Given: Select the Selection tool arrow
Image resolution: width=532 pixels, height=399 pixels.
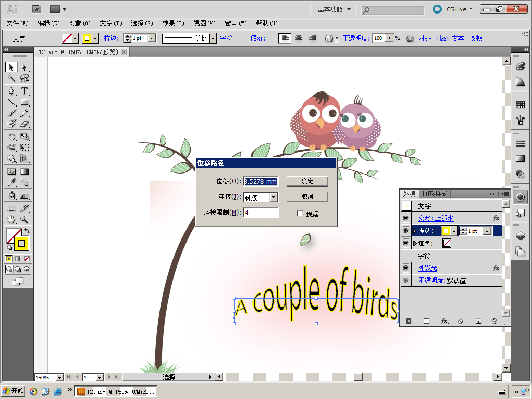Looking at the screenshot, I should (11, 67).
